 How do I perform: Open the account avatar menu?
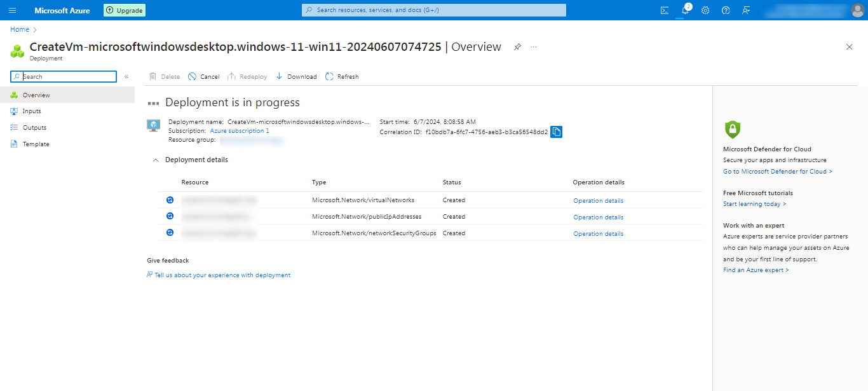[x=857, y=10]
